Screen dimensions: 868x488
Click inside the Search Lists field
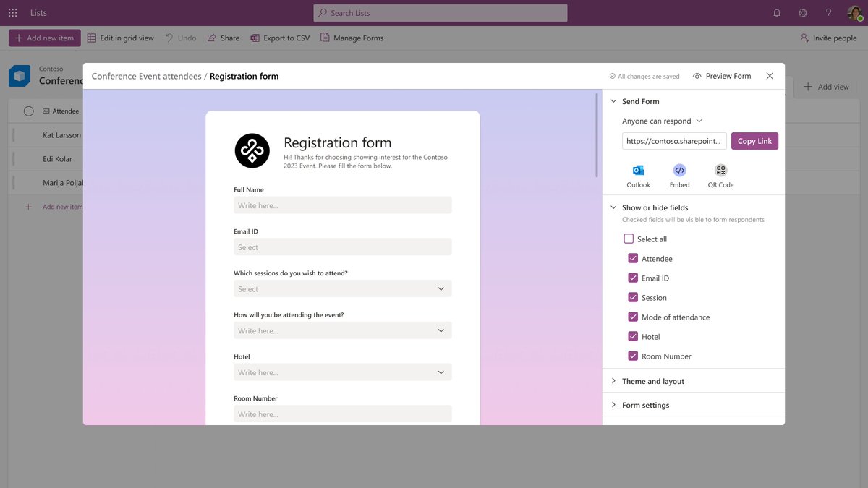click(x=440, y=12)
